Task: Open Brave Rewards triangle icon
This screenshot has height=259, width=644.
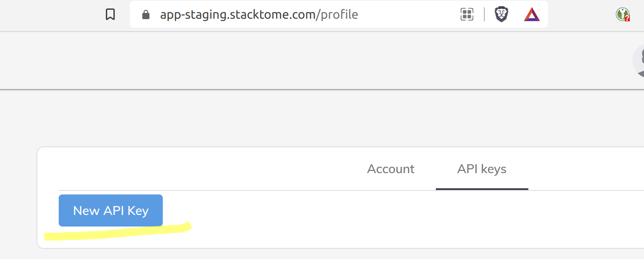Action: click(531, 15)
